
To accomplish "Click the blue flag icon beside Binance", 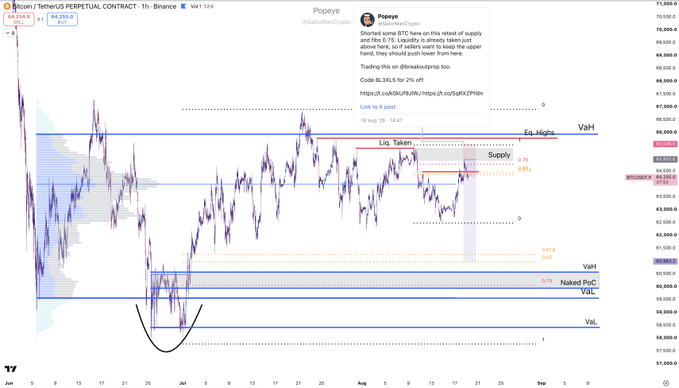I will [183, 6].
